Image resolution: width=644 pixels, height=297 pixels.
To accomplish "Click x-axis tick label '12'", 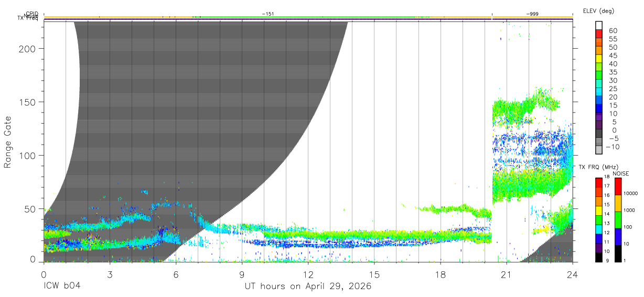I will [308, 274].
